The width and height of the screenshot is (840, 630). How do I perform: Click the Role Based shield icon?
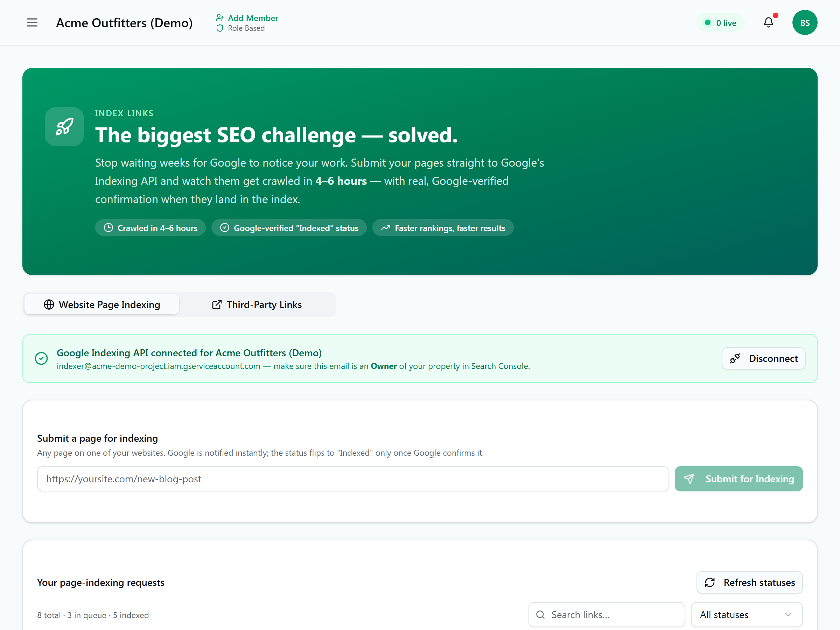point(219,28)
